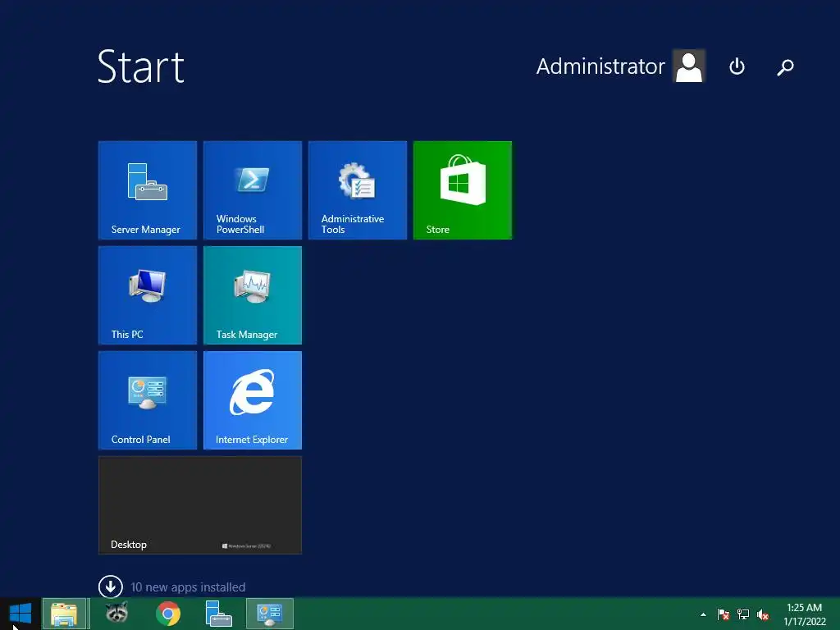Screen dimensions: 840x630
Task: Open the Server Manager tile
Action: point(148,190)
